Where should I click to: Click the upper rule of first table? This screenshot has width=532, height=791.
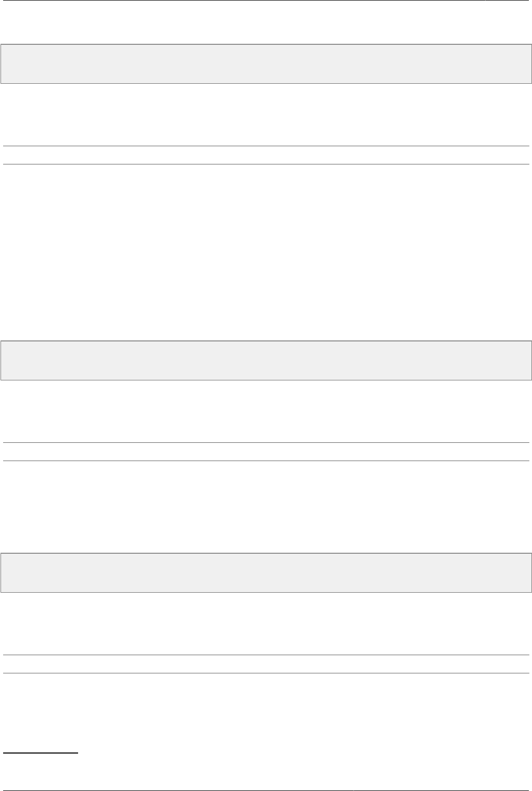tap(266, 146)
